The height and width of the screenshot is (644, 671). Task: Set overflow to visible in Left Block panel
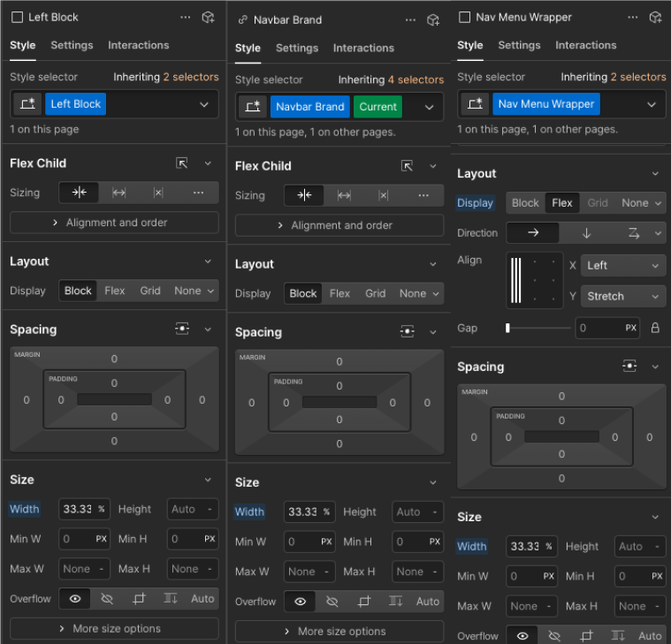pyautogui.click(x=75, y=598)
